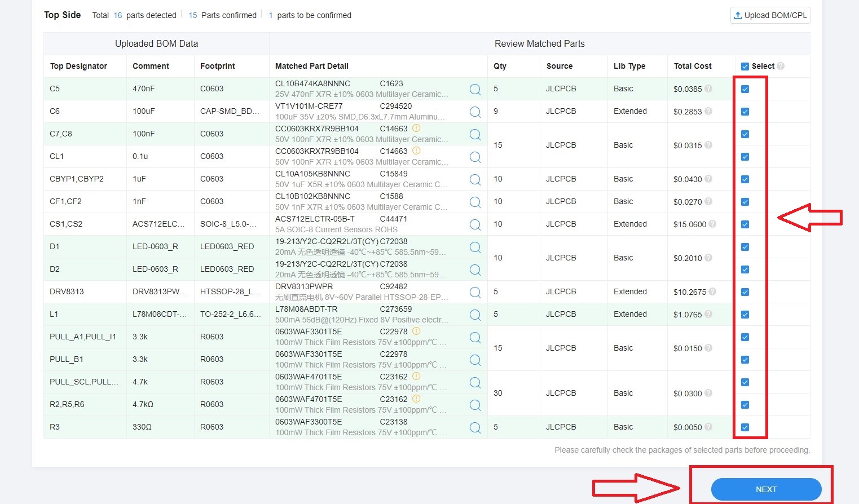The image size is (859, 504).
Task: Click info icon beside C22978 in PULL_A1 row
Action: (x=416, y=331)
